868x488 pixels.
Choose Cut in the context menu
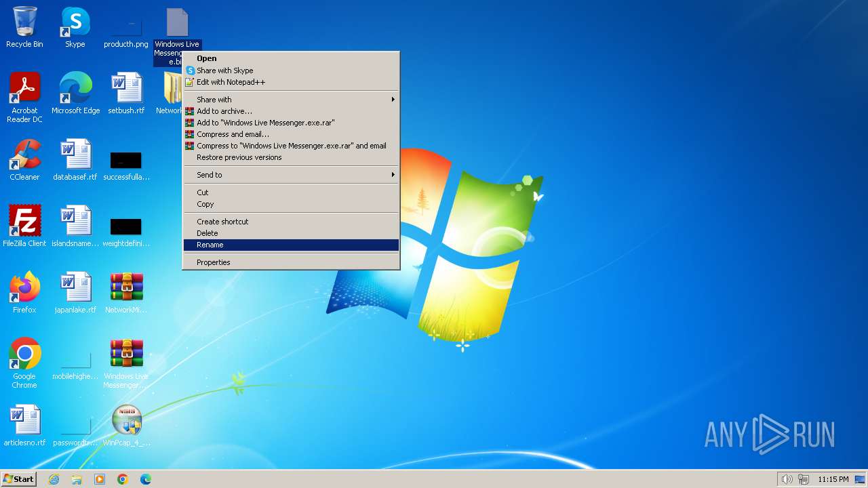tap(291, 192)
